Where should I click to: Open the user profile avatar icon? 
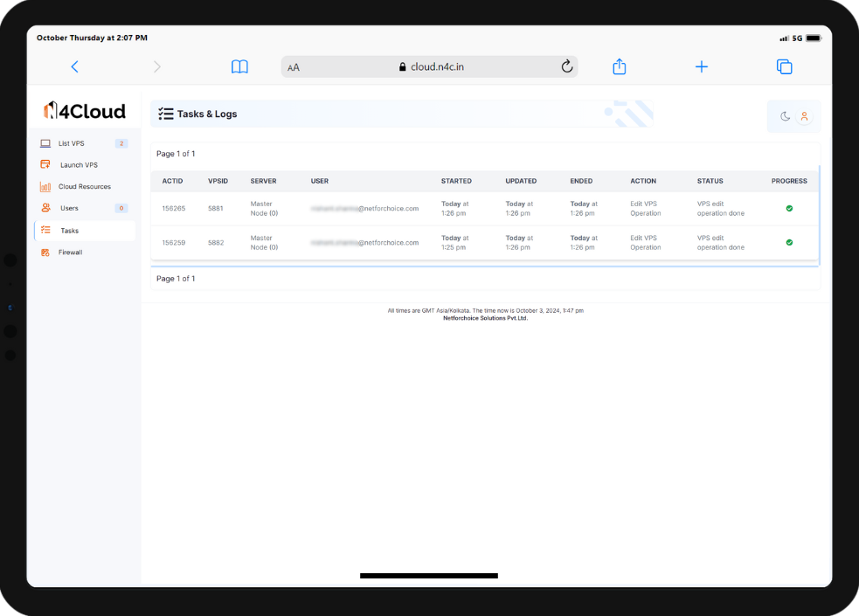pyautogui.click(x=804, y=116)
